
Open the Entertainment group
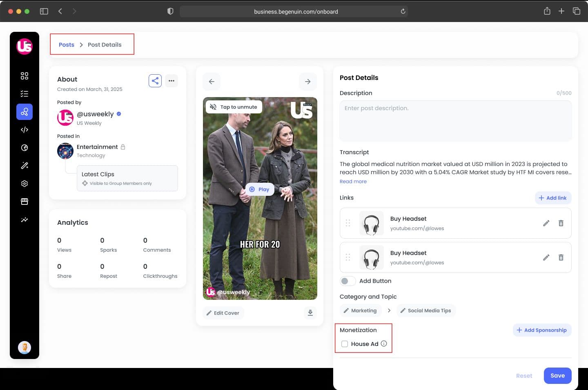pyautogui.click(x=97, y=147)
